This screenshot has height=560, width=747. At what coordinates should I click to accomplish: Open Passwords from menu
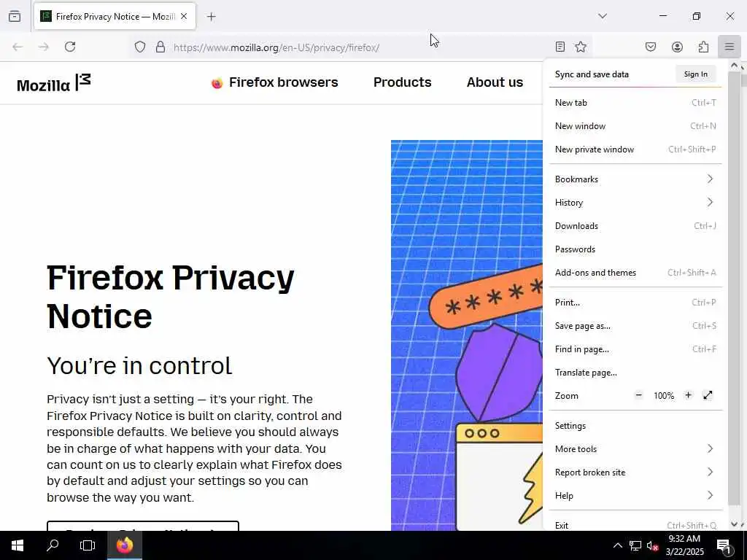pyautogui.click(x=635, y=249)
